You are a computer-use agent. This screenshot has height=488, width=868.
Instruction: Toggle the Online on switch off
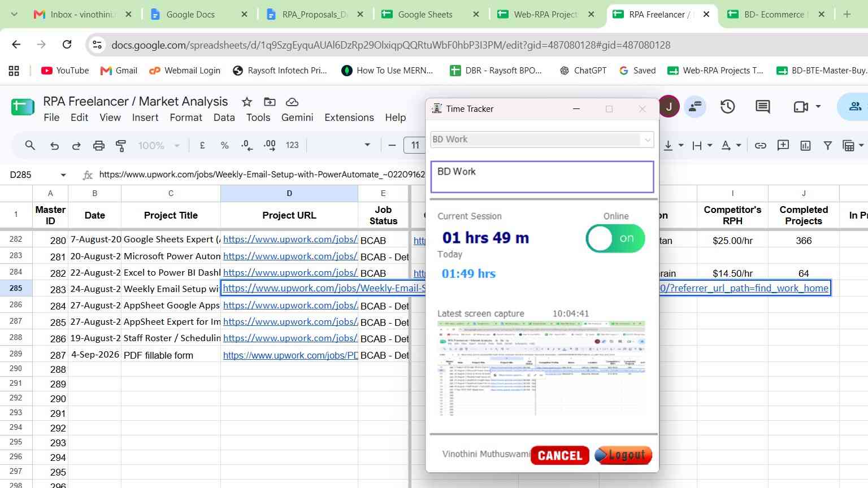click(x=615, y=238)
